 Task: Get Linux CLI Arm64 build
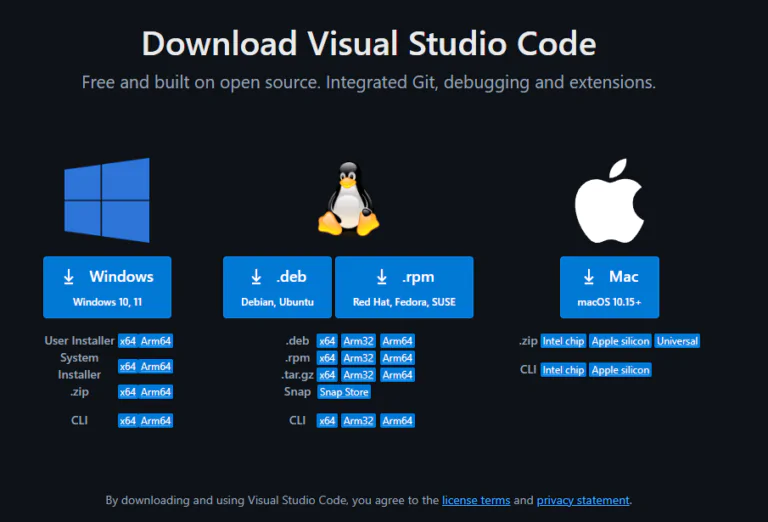tap(397, 421)
